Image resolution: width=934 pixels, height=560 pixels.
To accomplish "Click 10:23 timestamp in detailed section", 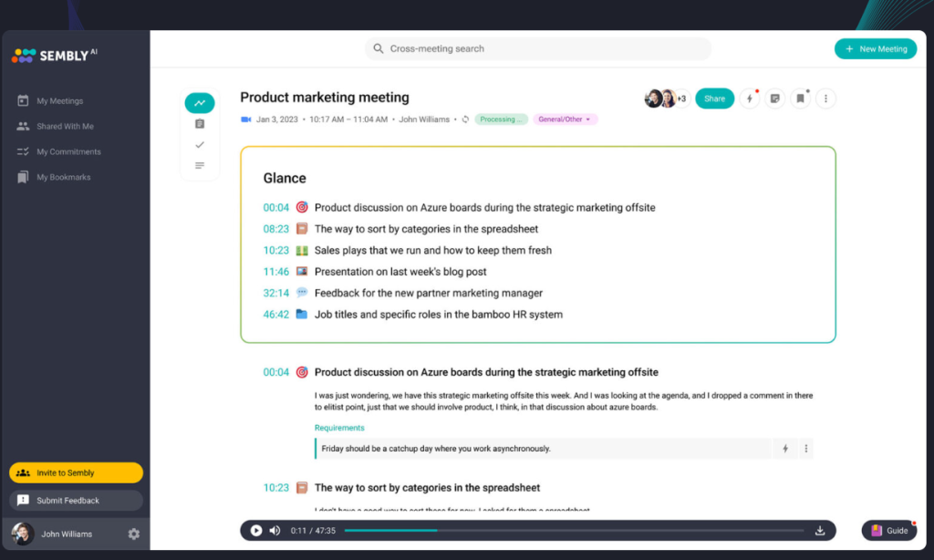I will coord(275,488).
